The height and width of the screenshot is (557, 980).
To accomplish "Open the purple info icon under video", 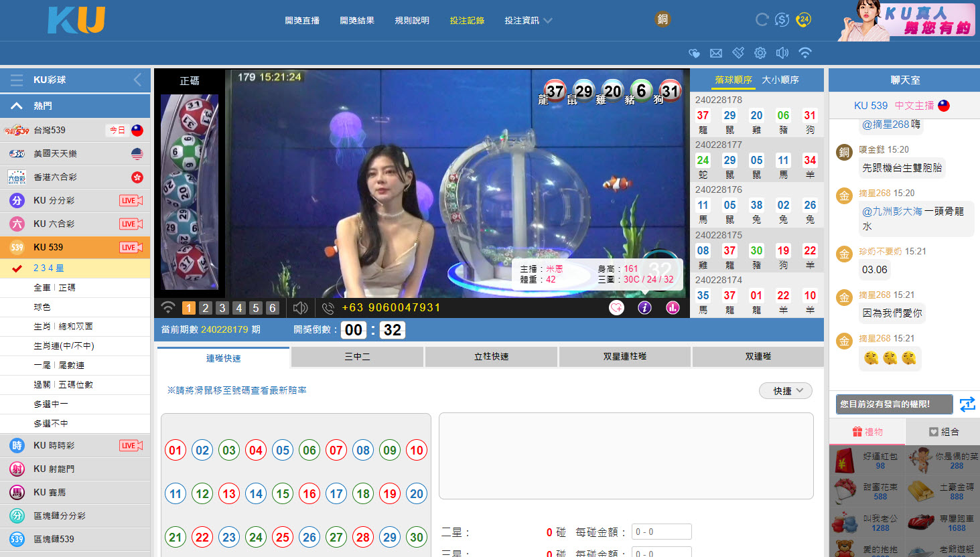I will pyautogui.click(x=644, y=307).
